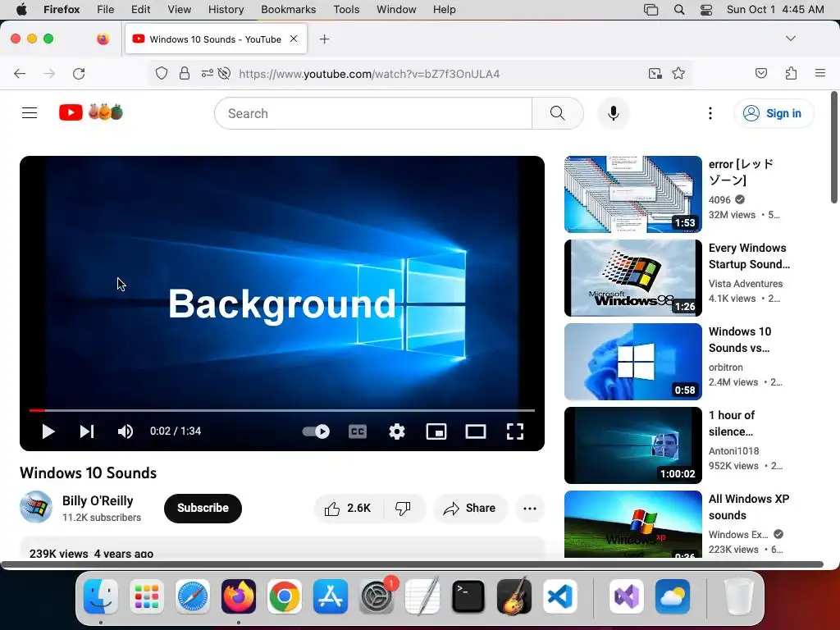Viewport: 840px width, 630px height.
Task: Reload the current page
Action: pyautogui.click(x=79, y=73)
